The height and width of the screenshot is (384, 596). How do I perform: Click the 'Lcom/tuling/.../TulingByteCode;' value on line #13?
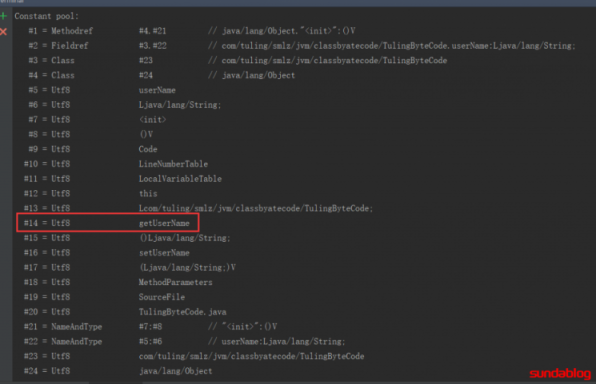(256, 208)
